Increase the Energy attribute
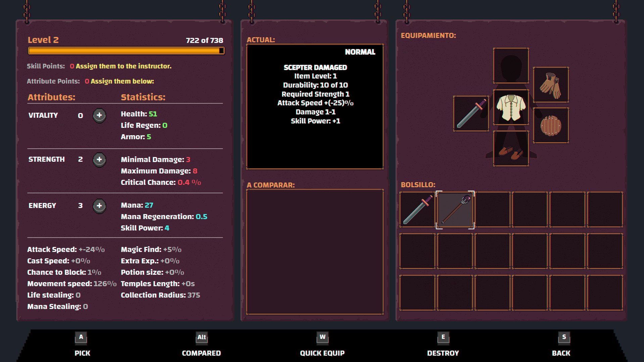 (99, 206)
